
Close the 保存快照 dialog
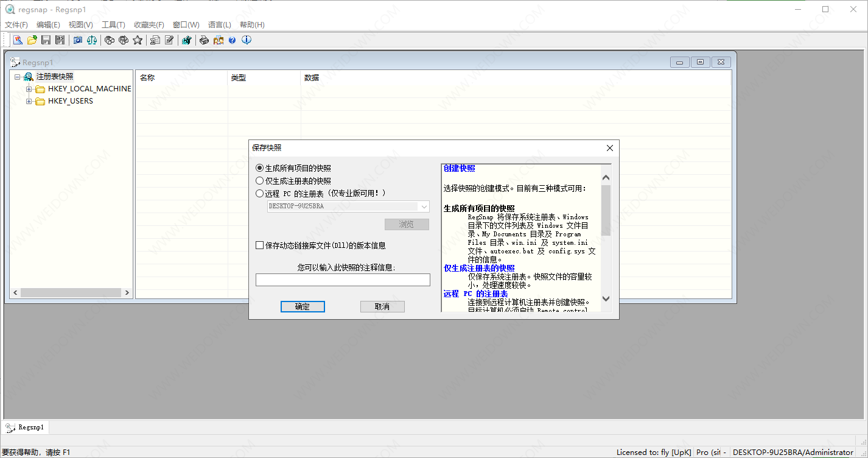(x=610, y=148)
